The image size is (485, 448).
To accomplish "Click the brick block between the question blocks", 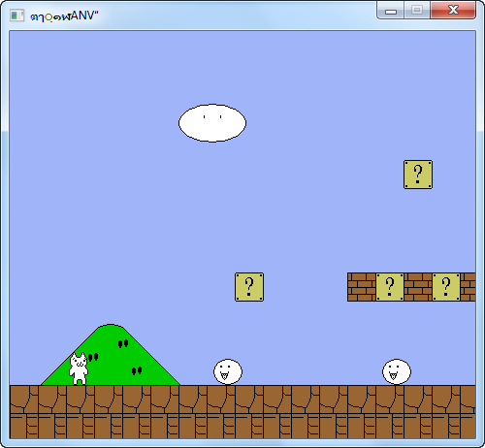I will (x=418, y=287).
